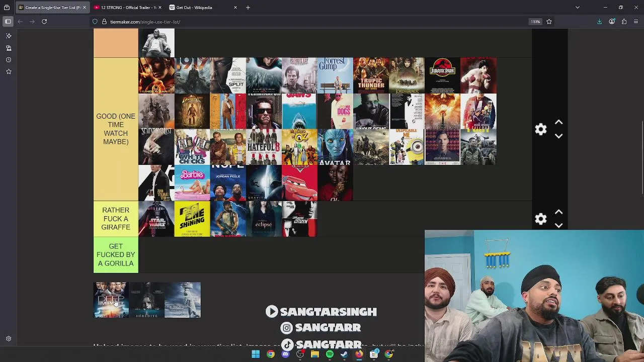Edit the GET FUCKED BY A GORILLA label
The width and height of the screenshot is (644, 362).
[x=116, y=255]
